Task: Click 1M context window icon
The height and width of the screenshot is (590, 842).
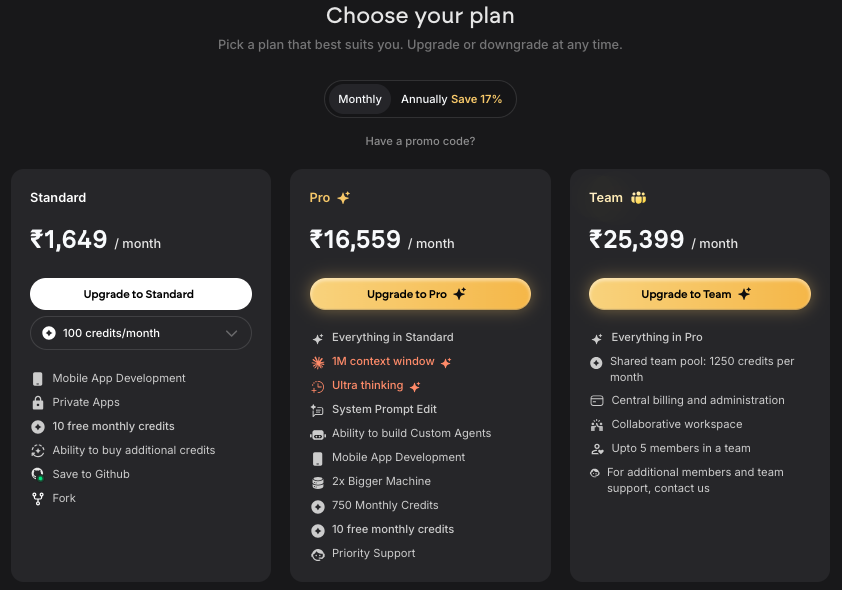Action: tap(318, 361)
